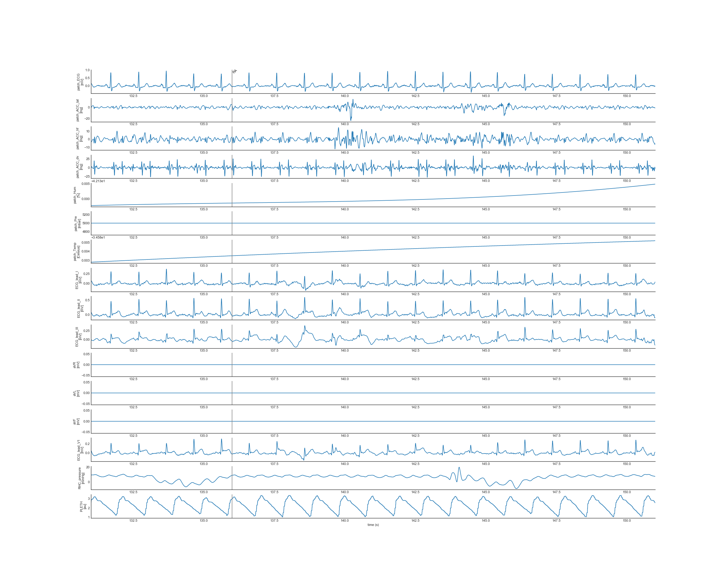This screenshot has height=582, width=728.
Task: Click the 150.0 tick below PLETH plot
Action: (x=627, y=520)
